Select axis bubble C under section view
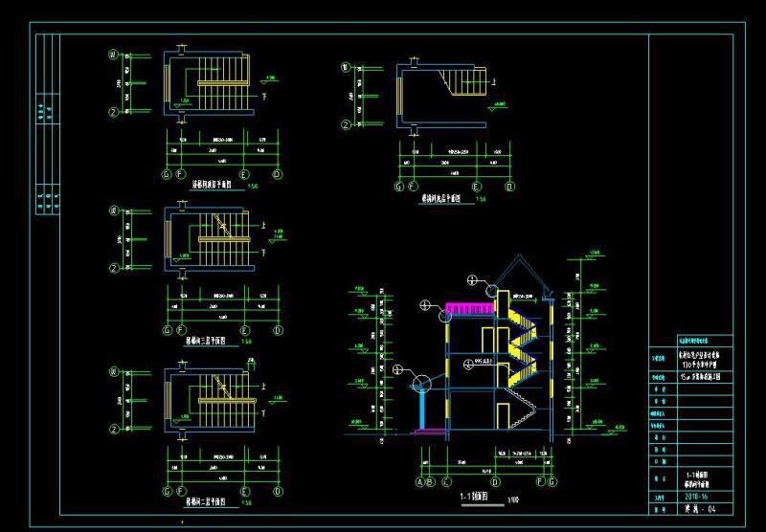The width and height of the screenshot is (766, 532). 445,483
